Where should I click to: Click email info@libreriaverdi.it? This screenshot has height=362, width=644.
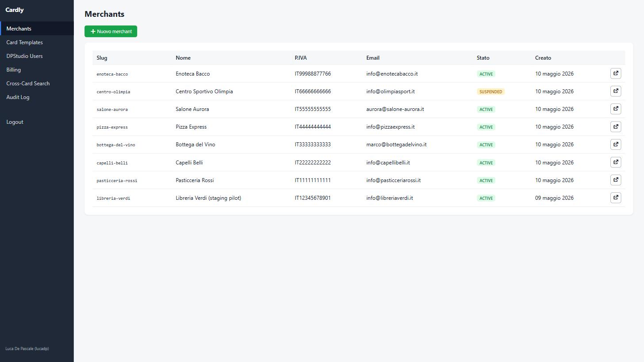tap(390, 198)
